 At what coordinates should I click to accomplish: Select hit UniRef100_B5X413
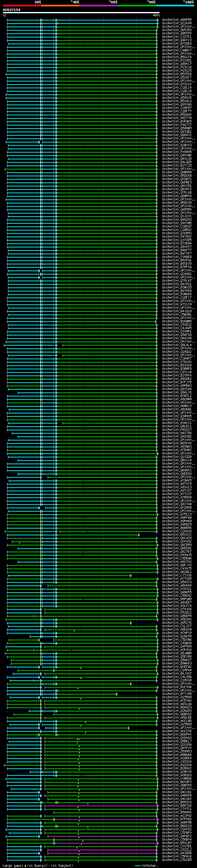point(177,101)
